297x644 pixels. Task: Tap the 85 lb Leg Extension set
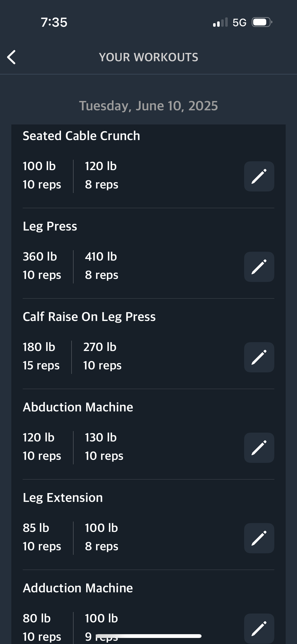[x=42, y=537]
